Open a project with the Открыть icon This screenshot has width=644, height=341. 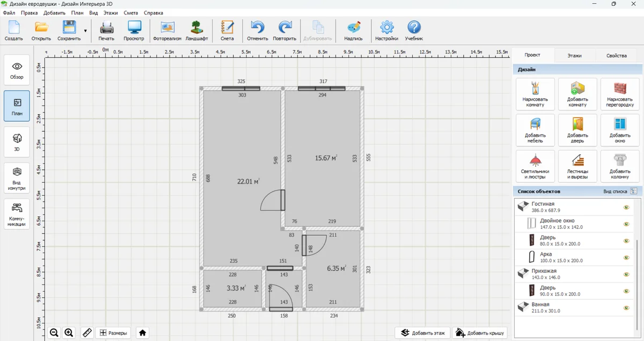41,31
